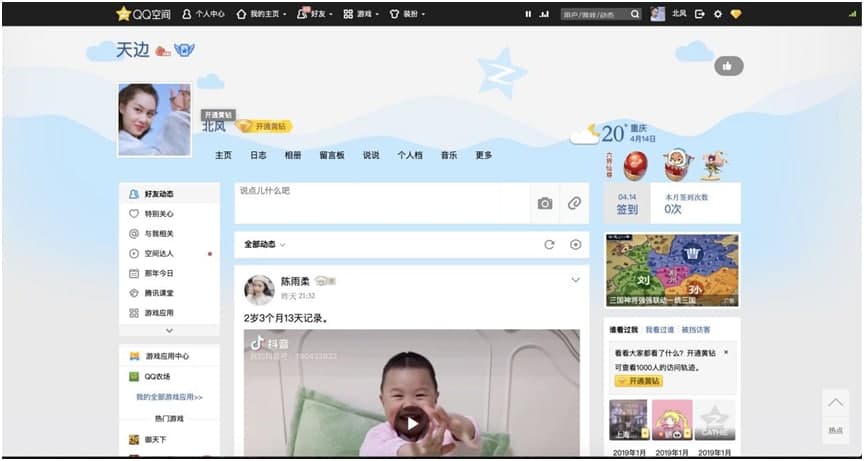The image size is (864, 461).
Task: Open 游戏应用 in sidebar
Action: tap(169, 313)
